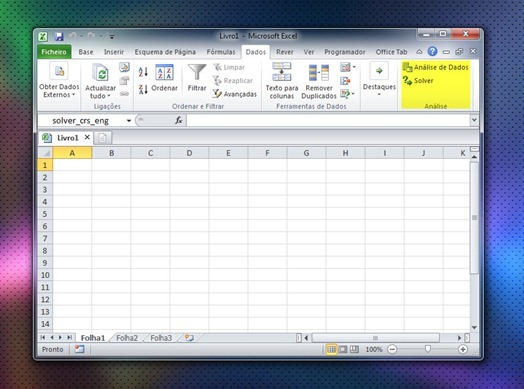524x389 pixels.
Task: Click Actualizar tudo refresh button
Action: [x=100, y=82]
